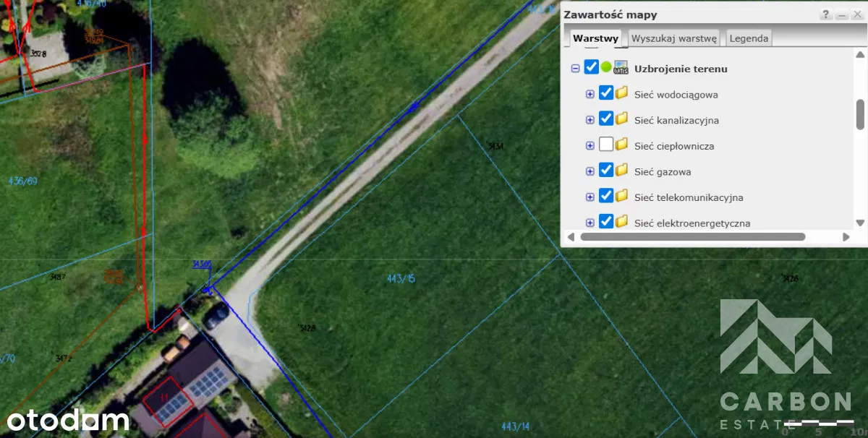Expand the Sieć gazowa layer node
The width and height of the screenshot is (868, 438).
[590, 172]
